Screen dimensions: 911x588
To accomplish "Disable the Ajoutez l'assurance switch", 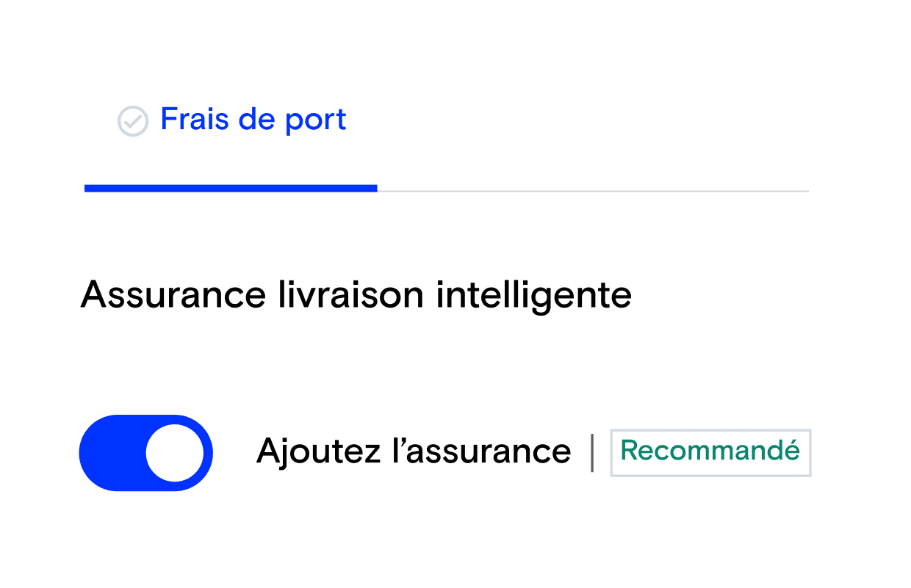I will (x=145, y=453).
